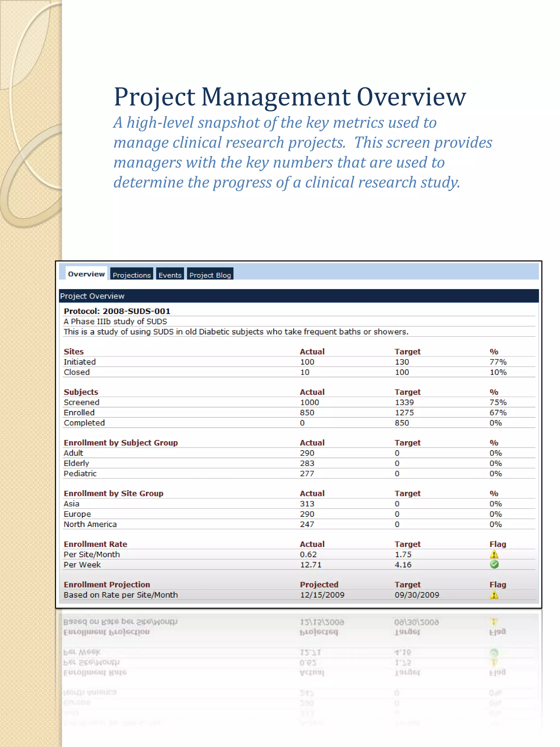
Task: Click Elderly actual value 283
Action: coord(307,463)
